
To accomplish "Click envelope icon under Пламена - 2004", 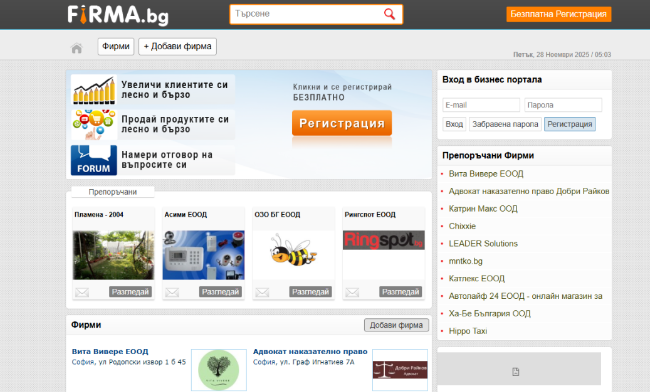I will tap(82, 292).
